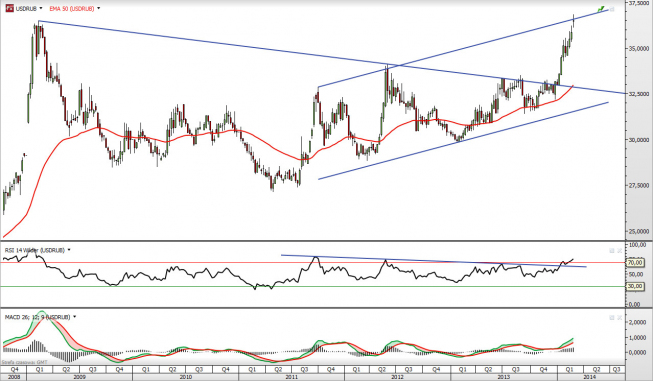
Task: Click the red FX instrument icon beside USDRUB
Action: point(9,8)
